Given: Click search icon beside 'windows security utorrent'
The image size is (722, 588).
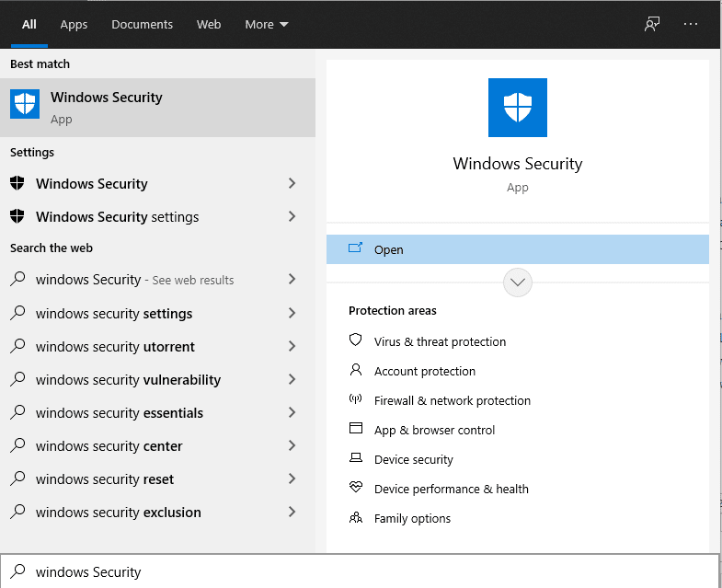Looking at the screenshot, I should [17, 346].
